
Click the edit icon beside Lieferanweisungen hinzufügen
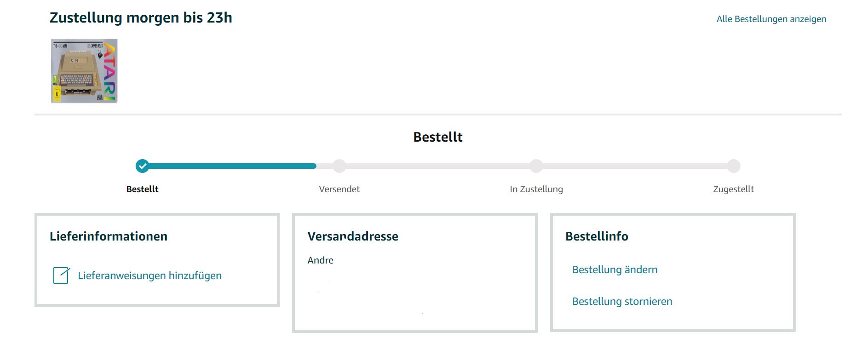click(x=61, y=275)
